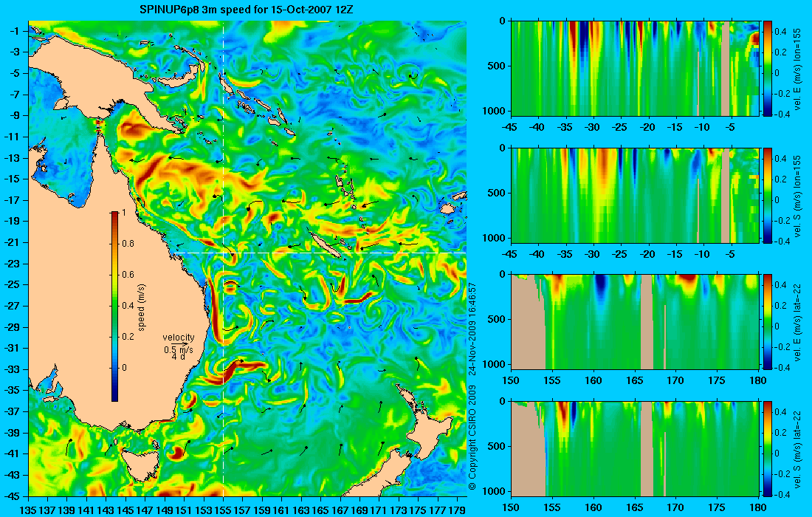Click the "vel. E (m/s) lat=-22" axis label

tap(797, 322)
